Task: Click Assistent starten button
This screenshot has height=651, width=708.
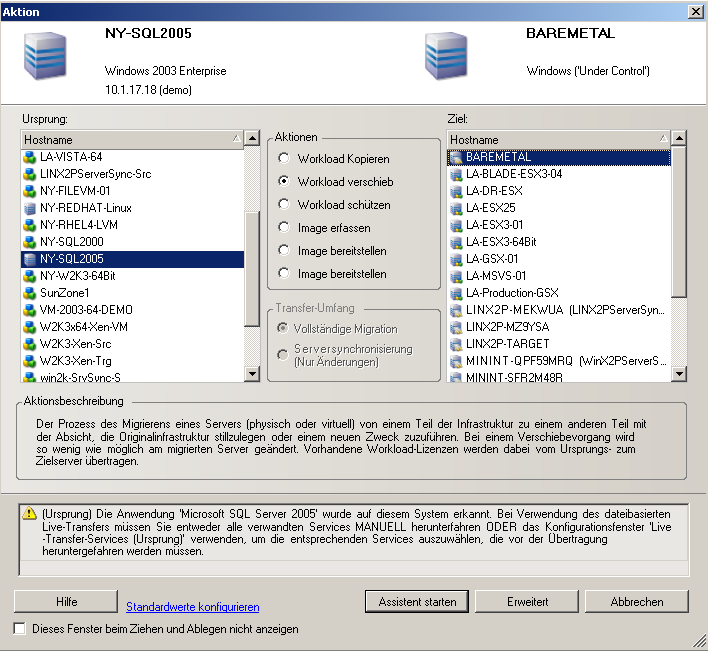Action: (417, 601)
